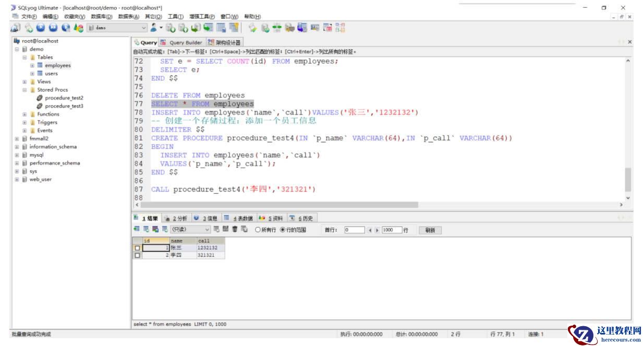Click the save row icon in results toolbar
The height and width of the screenshot is (346, 644).
pyautogui.click(x=225, y=230)
